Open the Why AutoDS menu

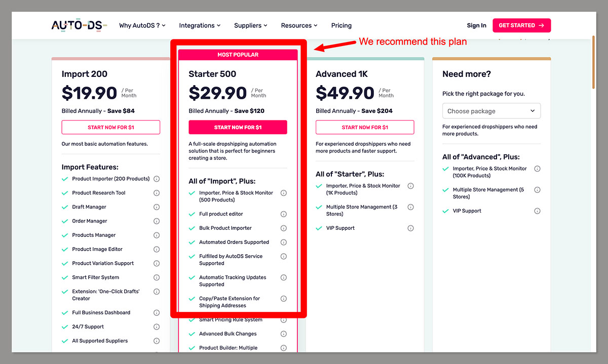click(142, 25)
